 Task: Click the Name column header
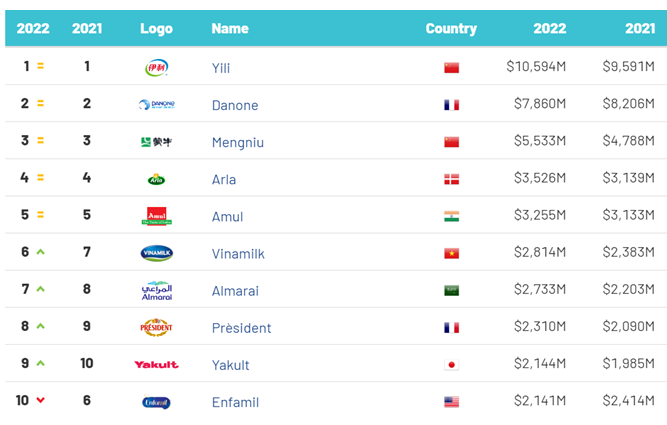230,29
